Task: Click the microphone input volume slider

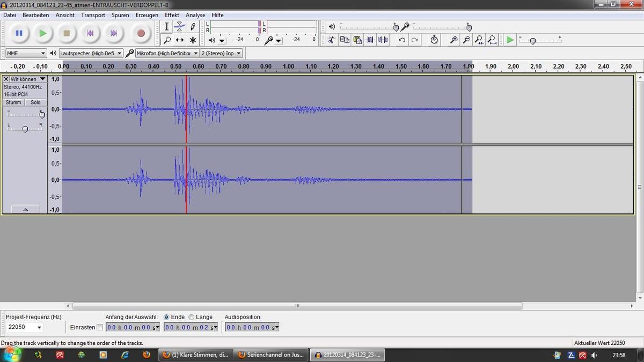Action: click(442, 27)
